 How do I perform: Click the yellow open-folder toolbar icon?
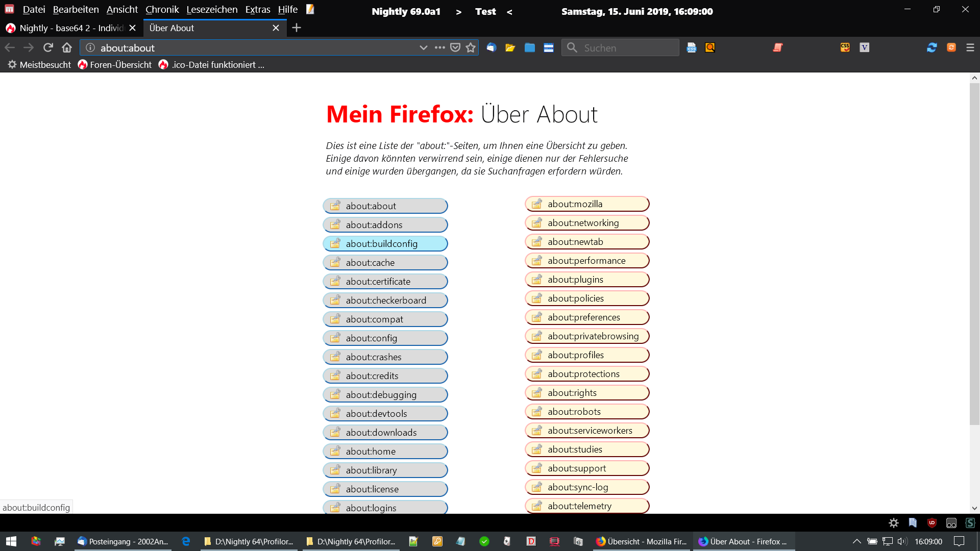tap(510, 47)
